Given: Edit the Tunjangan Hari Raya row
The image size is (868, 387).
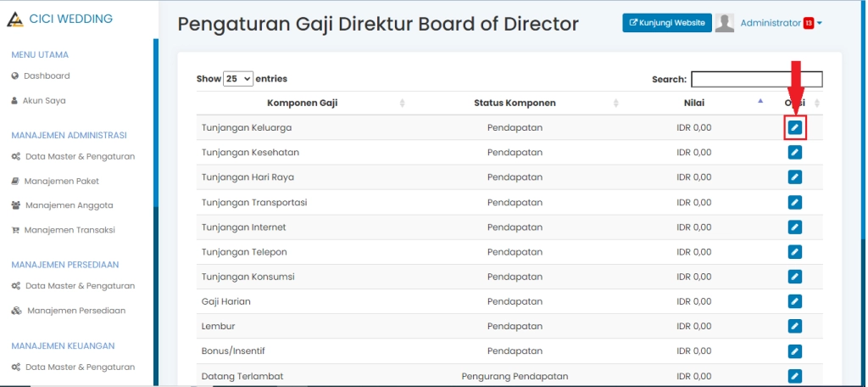Looking at the screenshot, I should pos(795,177).
